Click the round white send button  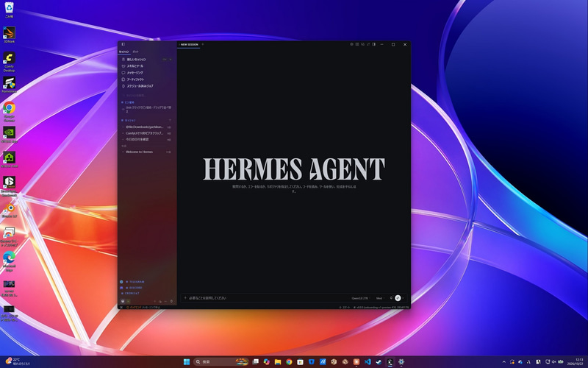tap(398, 298)
